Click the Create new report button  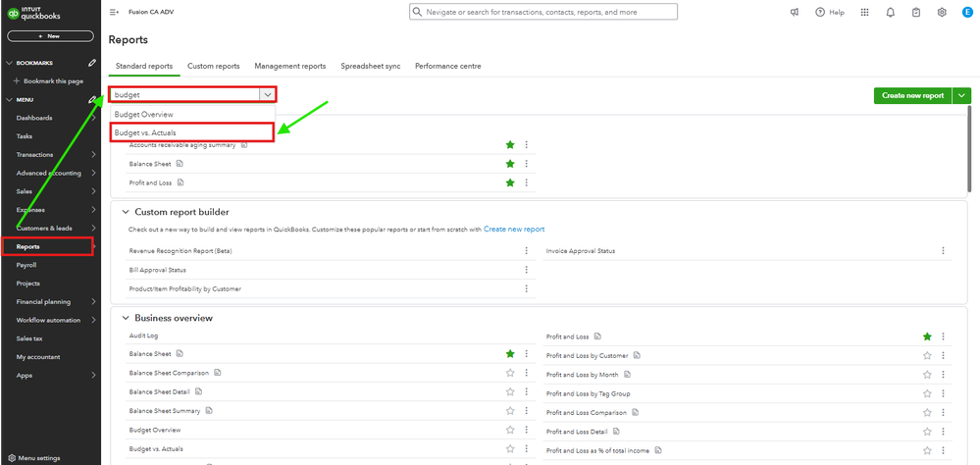click(912, 95)
